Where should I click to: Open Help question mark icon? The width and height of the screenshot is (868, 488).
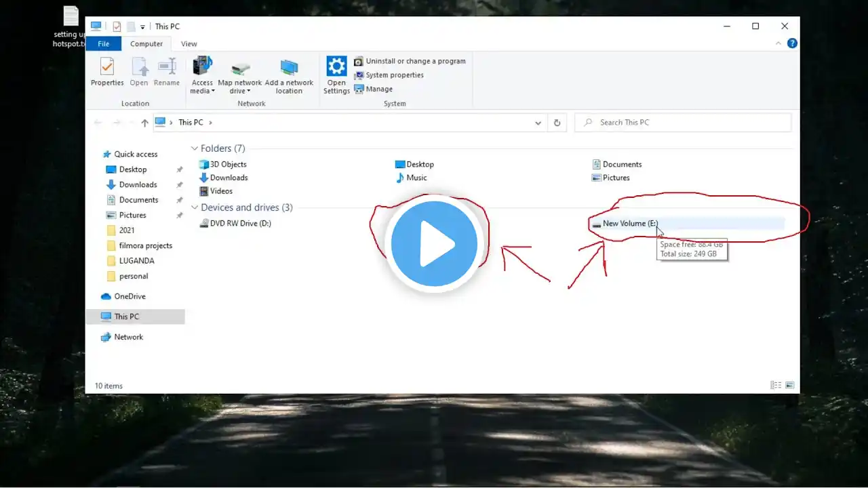[x=792, y=43]
